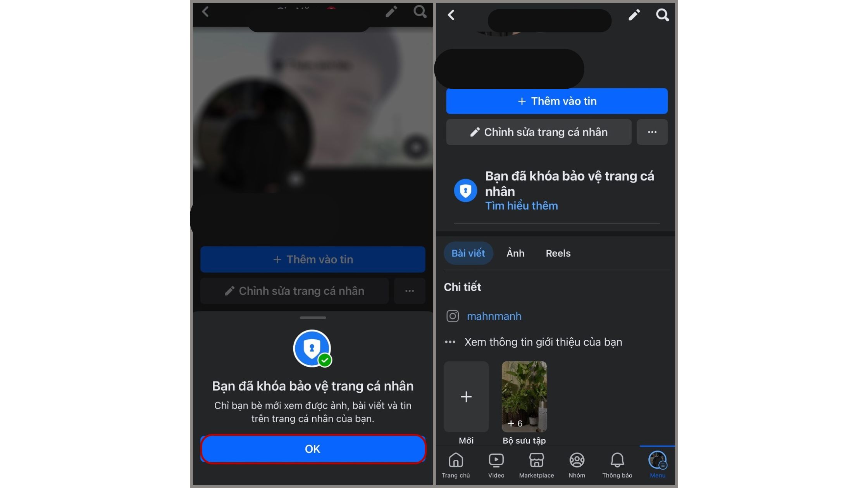868x488 pixels.
Task: Switch to 'Ảnh' photos tab
Action: [515, 253]
